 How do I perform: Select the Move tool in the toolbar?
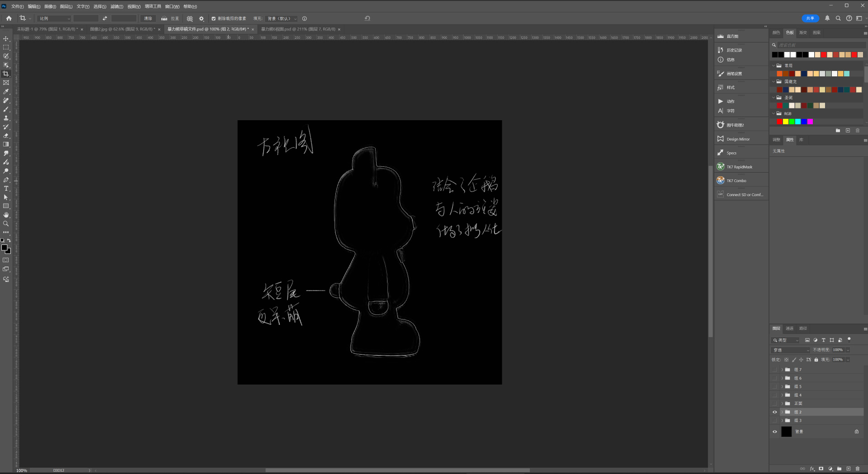pos(6,39)
